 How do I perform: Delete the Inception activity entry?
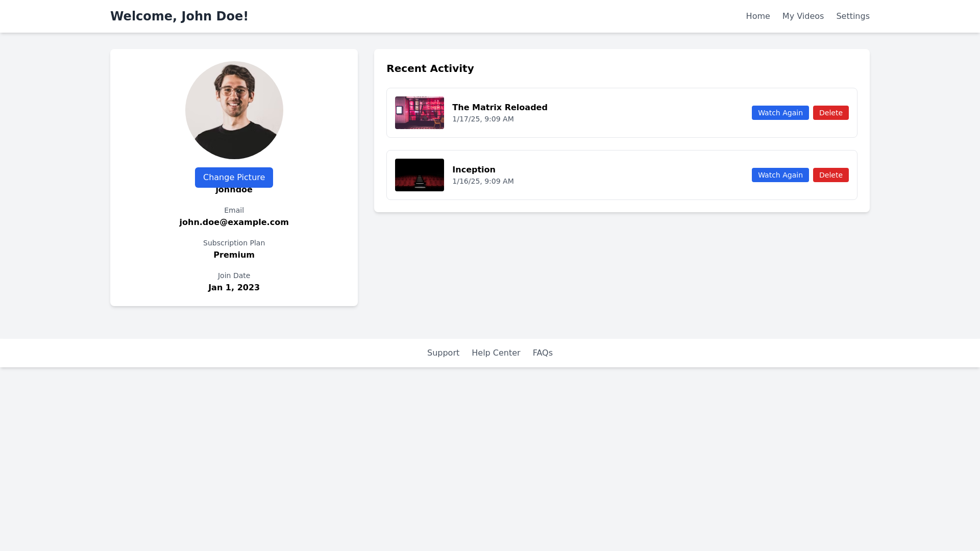(x=830, y=175)
